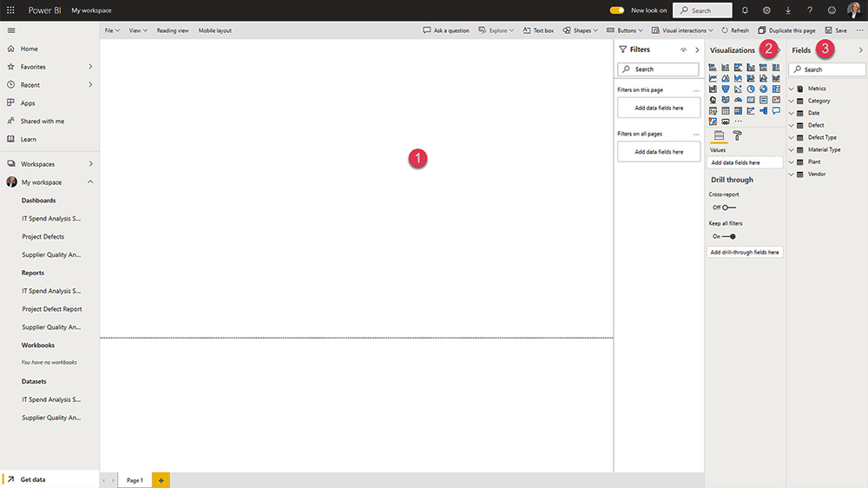Select the Page 1 tab

(x=135, y=480)
